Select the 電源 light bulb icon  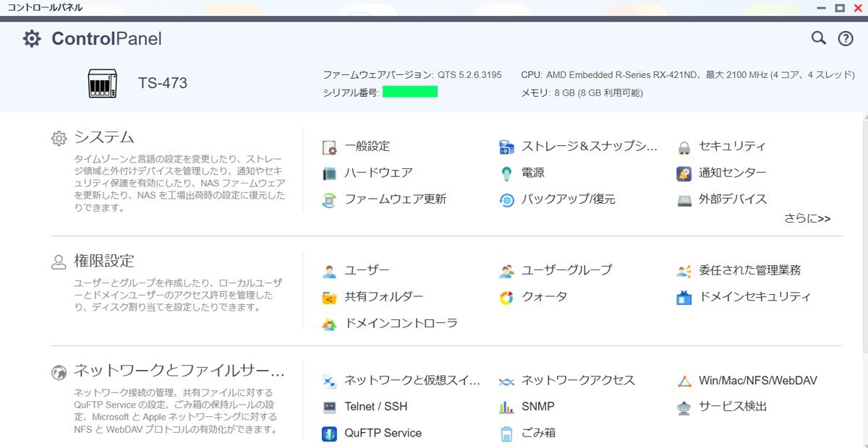pyautogui.click(x=507, y=173)
